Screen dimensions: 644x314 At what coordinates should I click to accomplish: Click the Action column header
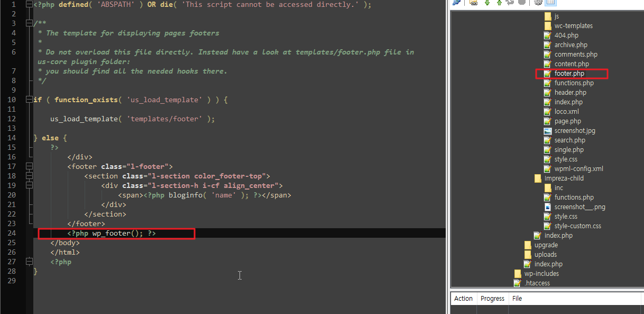(464, 299)
